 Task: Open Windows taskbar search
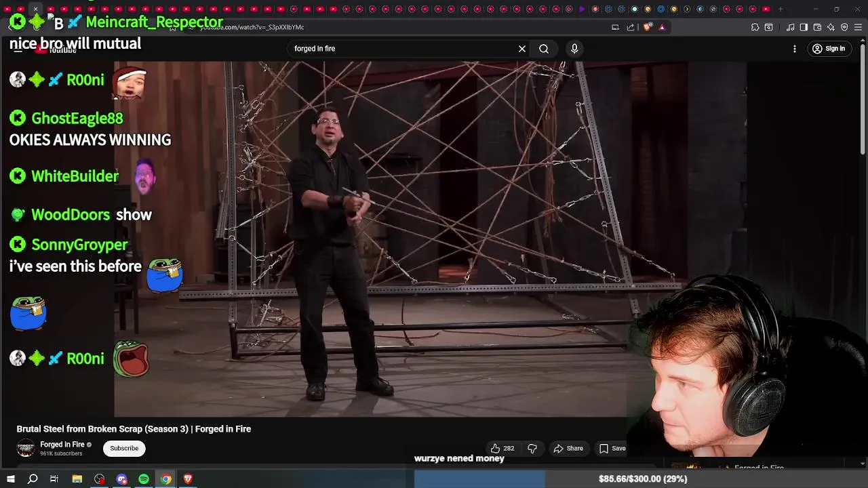33,479
